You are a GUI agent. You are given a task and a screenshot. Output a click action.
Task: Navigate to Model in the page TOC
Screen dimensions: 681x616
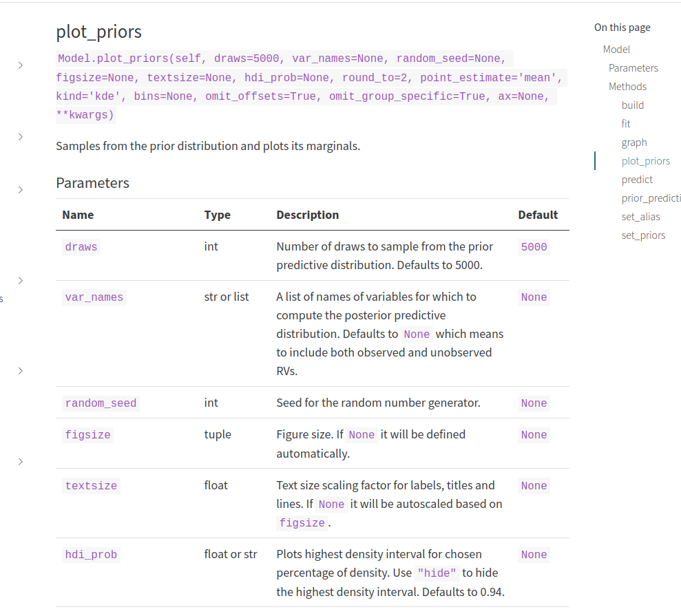tap(616, 49)
